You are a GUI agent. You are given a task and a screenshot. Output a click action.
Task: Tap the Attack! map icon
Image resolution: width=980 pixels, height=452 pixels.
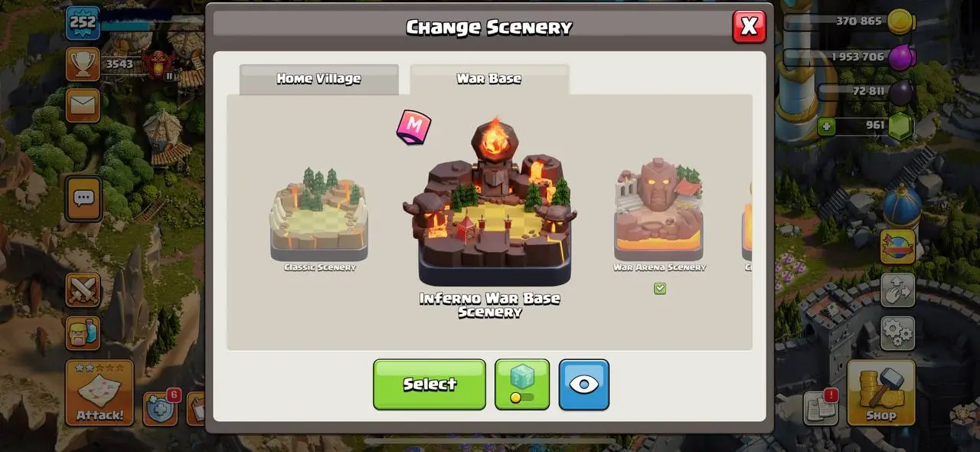[100, 392]
